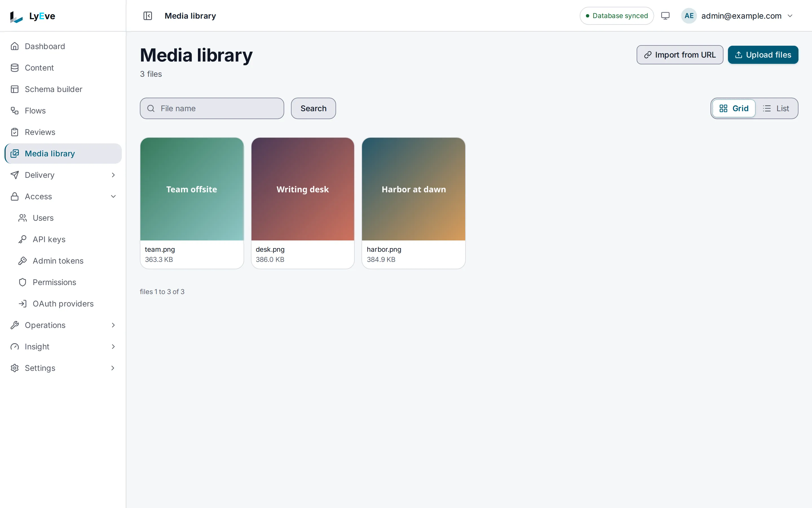Open Schema builder page

(x=63, y=89)
